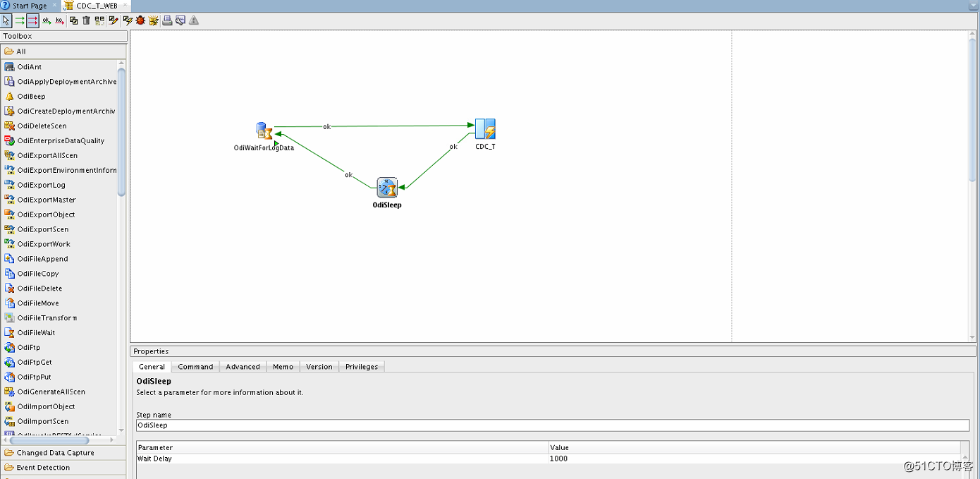The image size is (980, 479).
Task: Choose the red next-step-on-failure arrows tool
Action: click(32, 20)
